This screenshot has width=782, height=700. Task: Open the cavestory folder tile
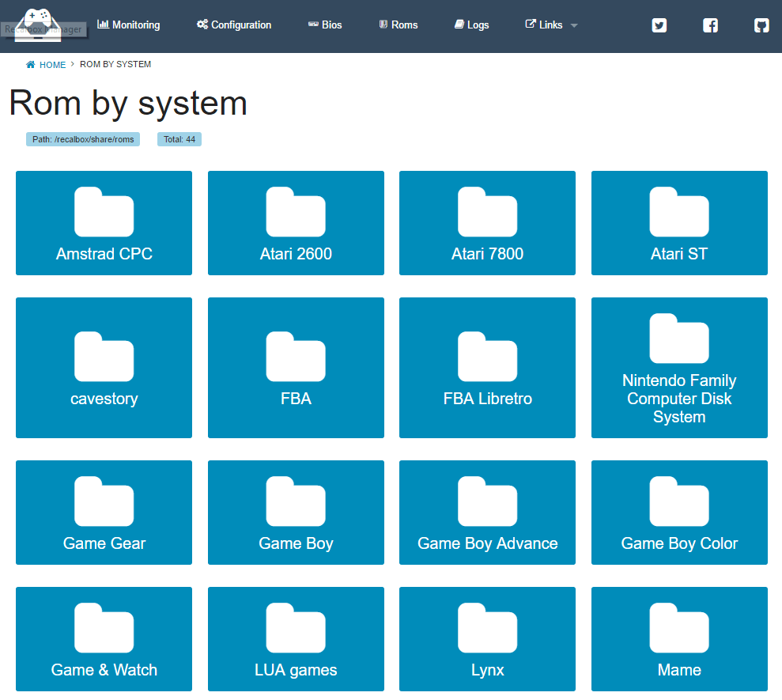[x=104, y=368]
